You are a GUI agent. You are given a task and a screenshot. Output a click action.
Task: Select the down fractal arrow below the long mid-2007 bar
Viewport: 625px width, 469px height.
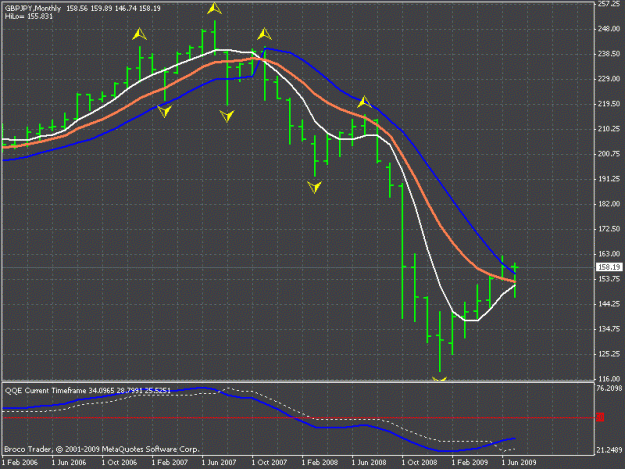pos(227,116)
